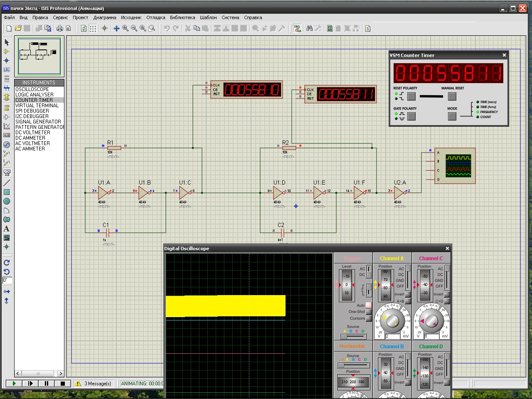Choose the 2D Text tool
The height and width of the screenshot is (399, 532).
point(6,229)
